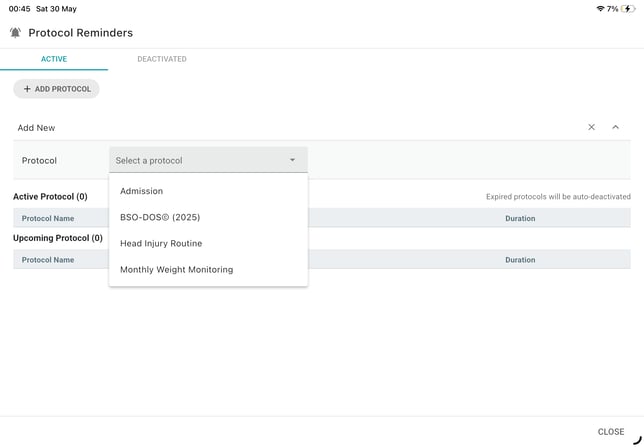Select BSO-DOS© (2025) option
This screenshot has width=644, height=447.
(208, 217)
